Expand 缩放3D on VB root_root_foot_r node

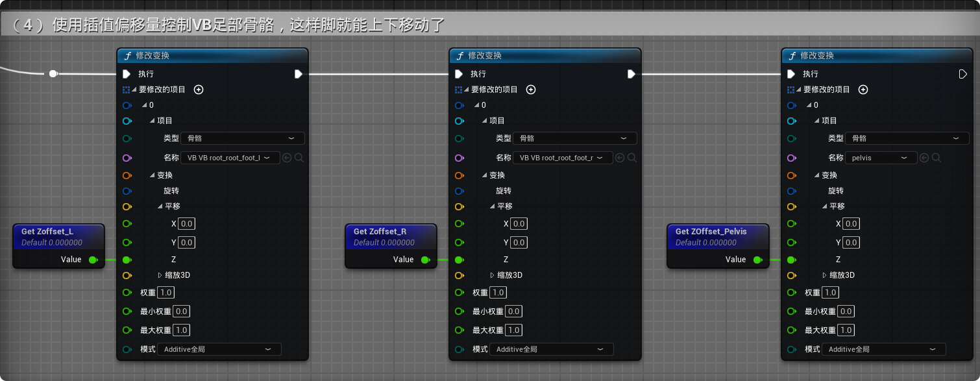[493, 275]
